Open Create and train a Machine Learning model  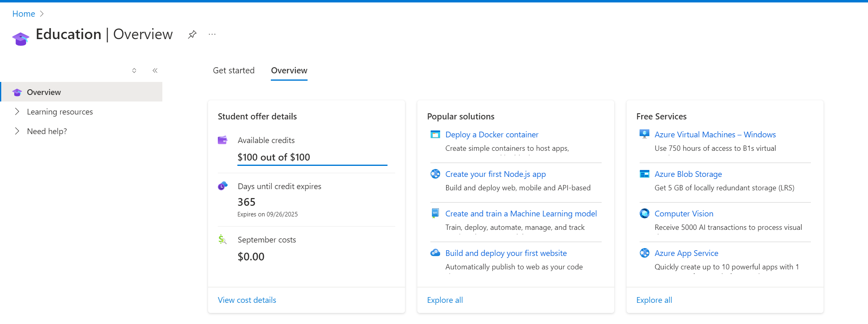(521, 214)
